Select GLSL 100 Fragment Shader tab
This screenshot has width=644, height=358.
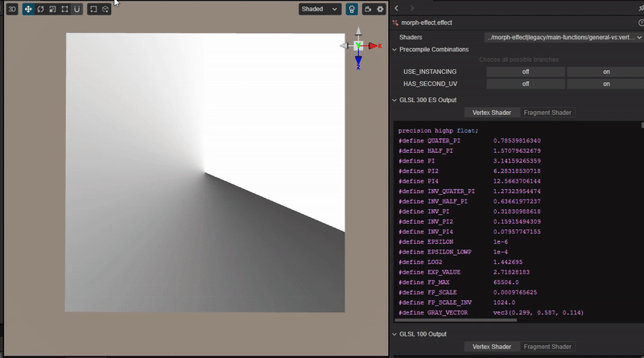[547, 347]
